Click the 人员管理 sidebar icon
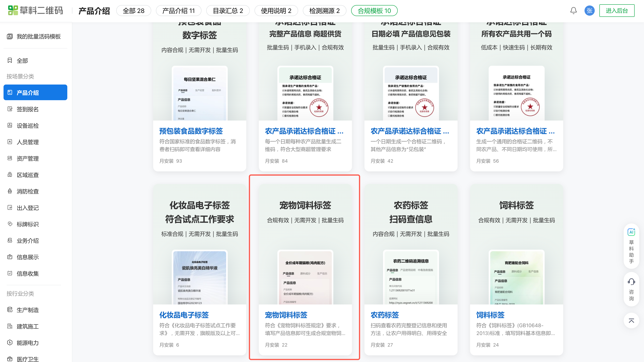Image resolution: width=644 pixels, height=362 pixels. 10,142
